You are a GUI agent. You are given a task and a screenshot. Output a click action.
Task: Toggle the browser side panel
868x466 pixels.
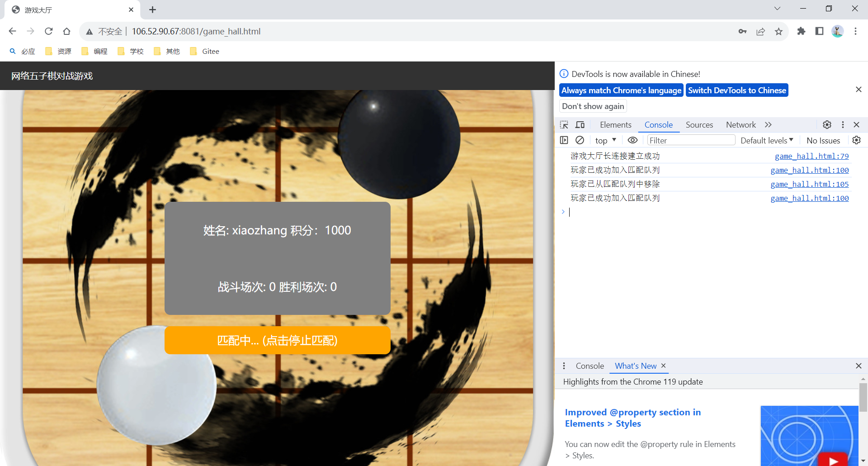coord(819,31)
